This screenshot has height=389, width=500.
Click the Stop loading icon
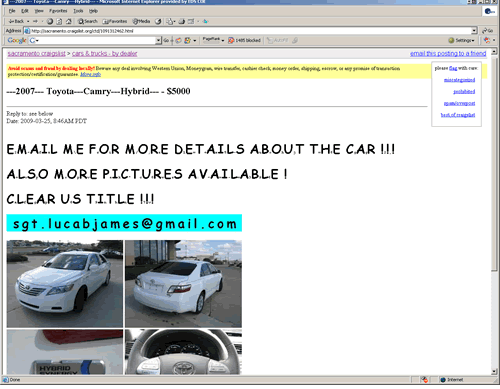click(x=50, y=21)
